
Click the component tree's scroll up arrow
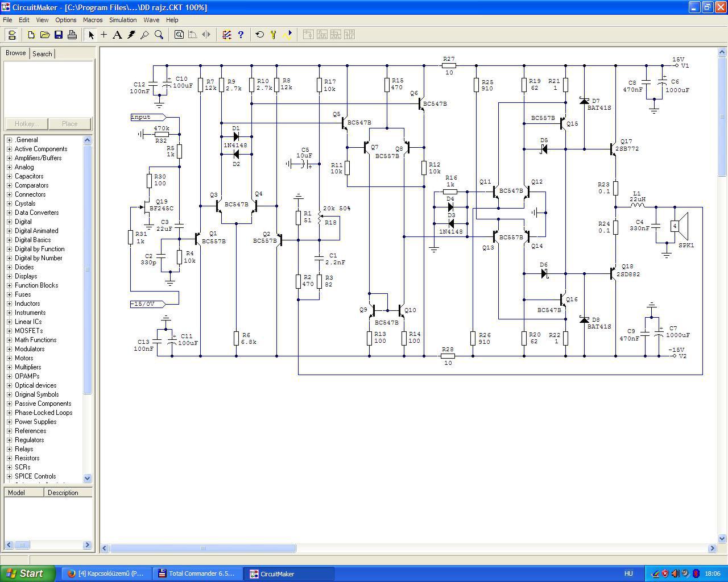click(x=88, y=140)
